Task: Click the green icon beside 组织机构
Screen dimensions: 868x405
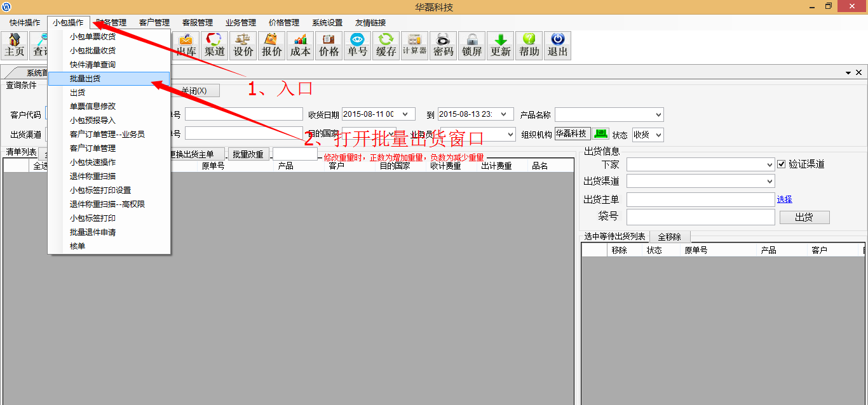Action: click(x=600, y=134)
